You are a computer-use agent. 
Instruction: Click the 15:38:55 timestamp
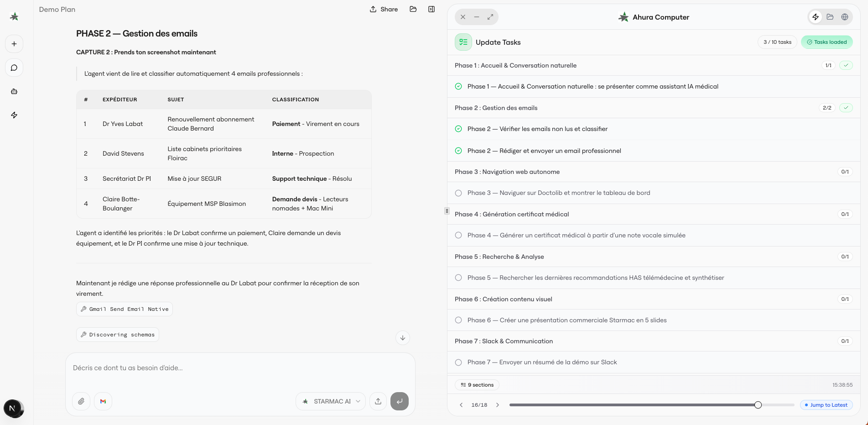pyautogui.click(x=842, y=385)
